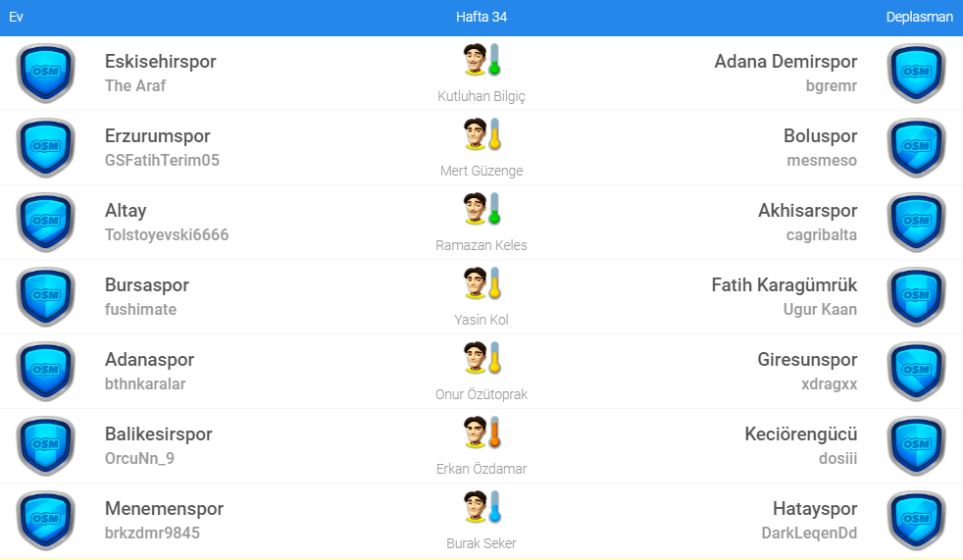Screen dimensions: 963x560
Task: Open manager profile GSFatihTerim05
Action: pyautogui.click(x=162, y=161)
